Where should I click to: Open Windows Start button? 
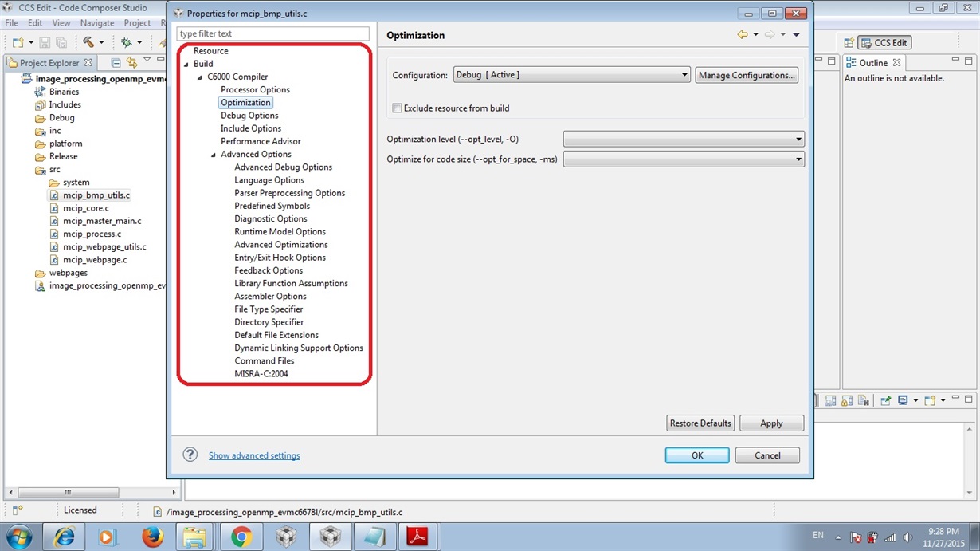18,537
